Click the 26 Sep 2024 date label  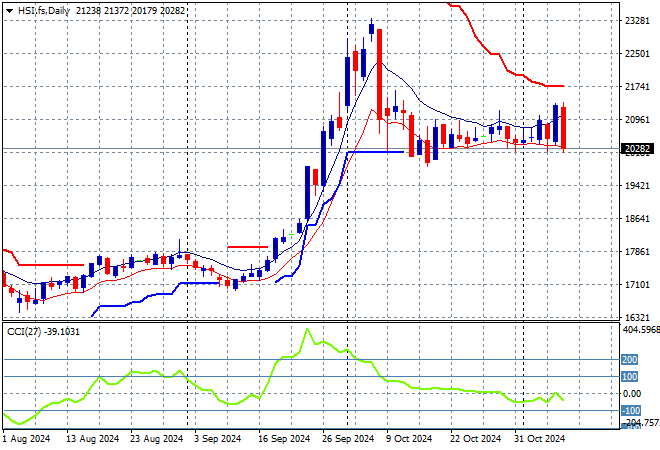[x=348, y=438]
